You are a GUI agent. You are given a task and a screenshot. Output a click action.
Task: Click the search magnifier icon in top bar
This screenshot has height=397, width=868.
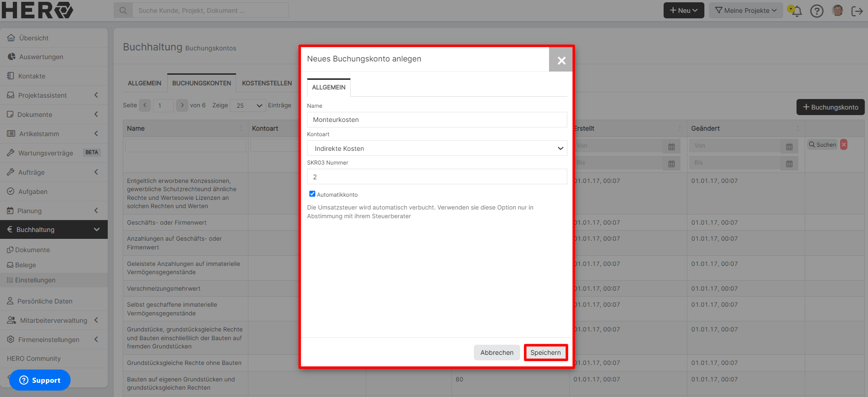point(123,10)
